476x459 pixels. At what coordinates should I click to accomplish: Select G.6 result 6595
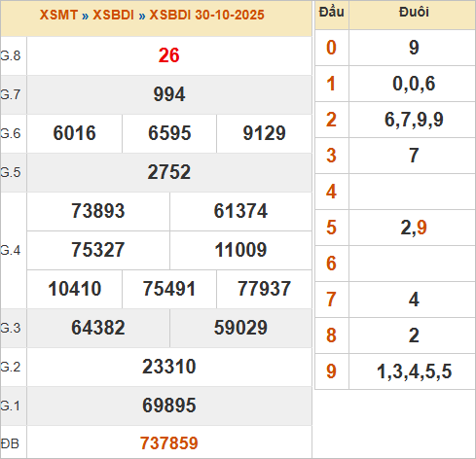tap(169, 133)
